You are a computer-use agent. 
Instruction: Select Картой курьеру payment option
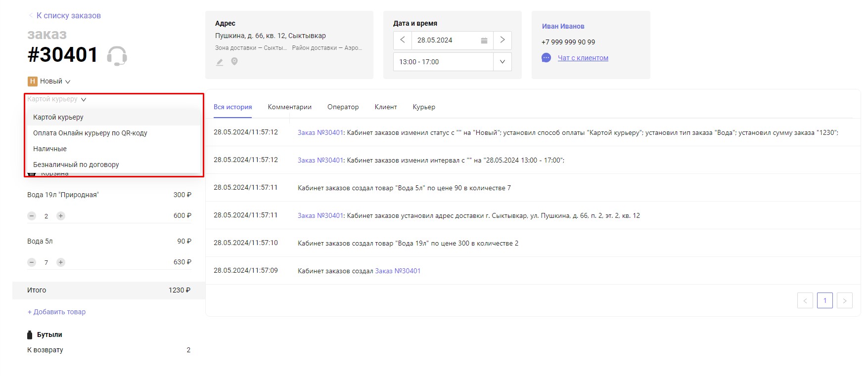tap(113, 117)
